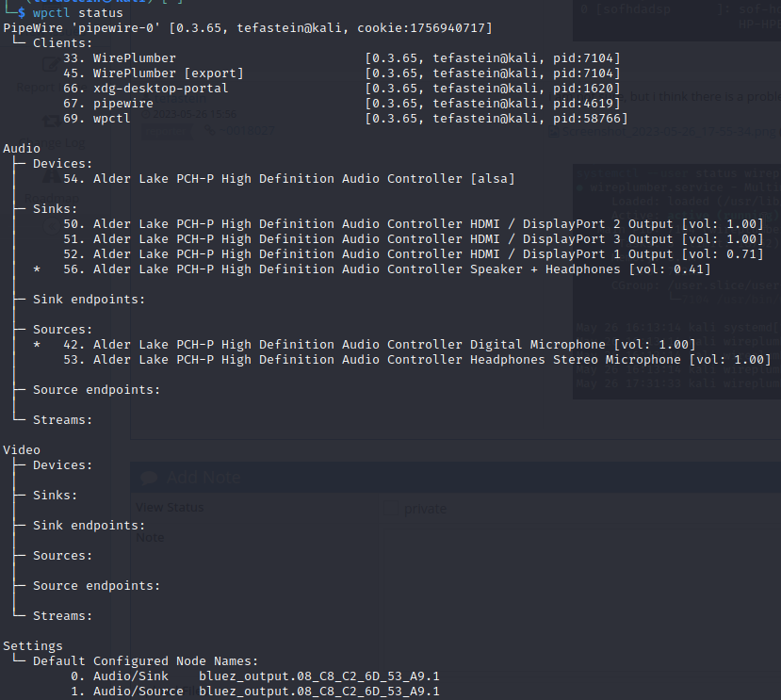Screen dimensions: 781x700
Task: Click the Audio section heading
Action: point(22,149)
